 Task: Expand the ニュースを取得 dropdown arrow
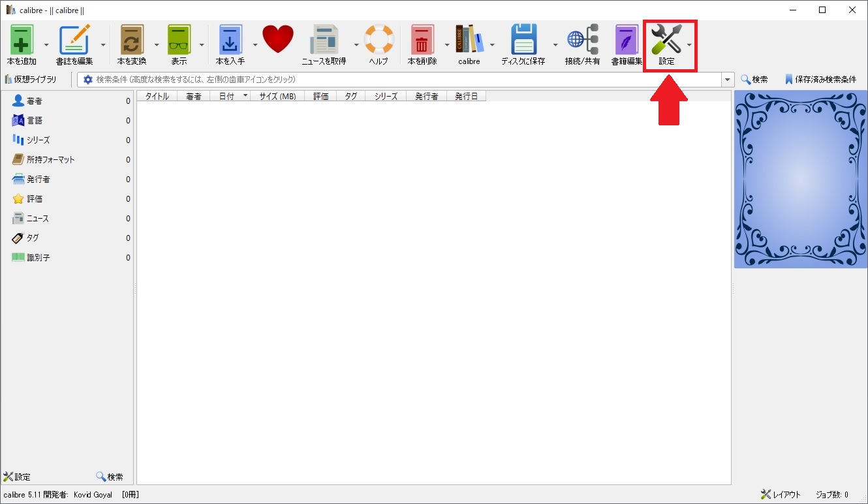tap(356, 44)
